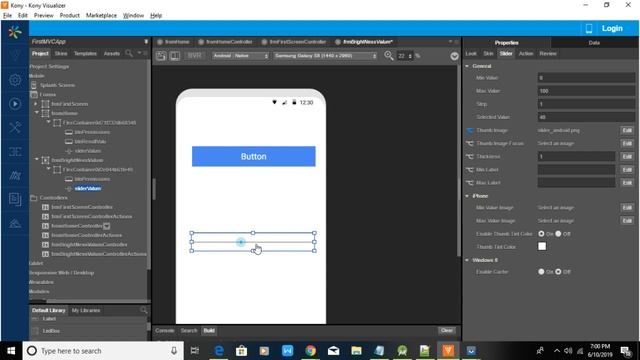The height and width of the screenshot is (360, 640).
Task: Click Edit button for Thumb Image
Action: pyautogui.click(x=627, y=130)
